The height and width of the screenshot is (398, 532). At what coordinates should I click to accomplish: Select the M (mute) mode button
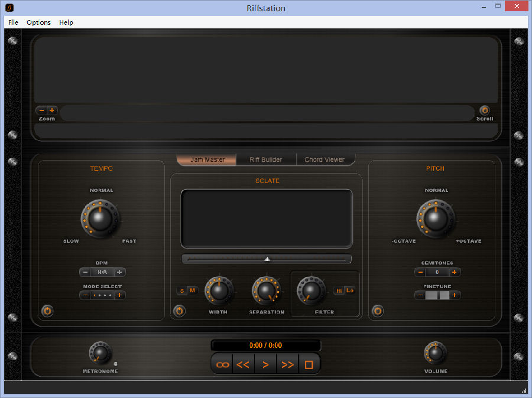(x=192, y=291)
